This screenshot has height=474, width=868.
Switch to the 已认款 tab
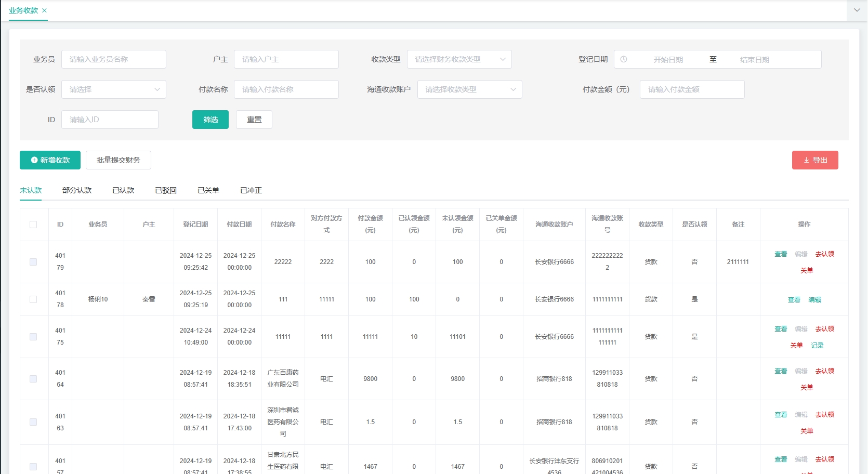pyautogui.click(x=124, y=190)
